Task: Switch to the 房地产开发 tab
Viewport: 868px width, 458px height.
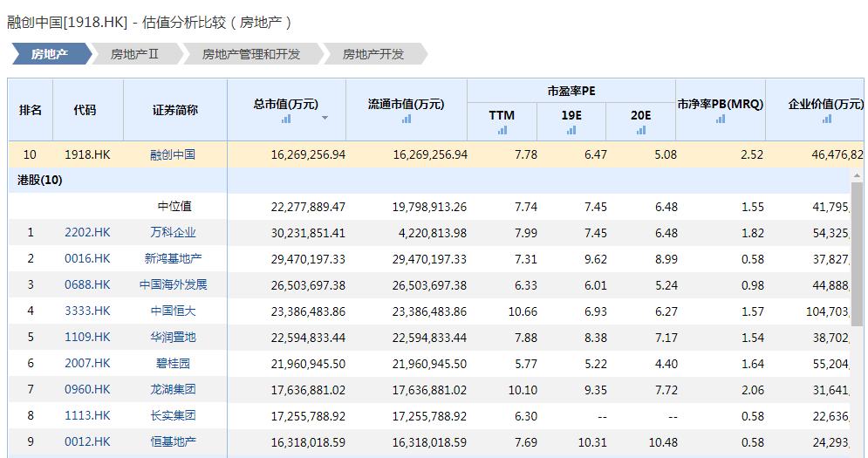Action: pyautogui.click(x=374, y=54)
